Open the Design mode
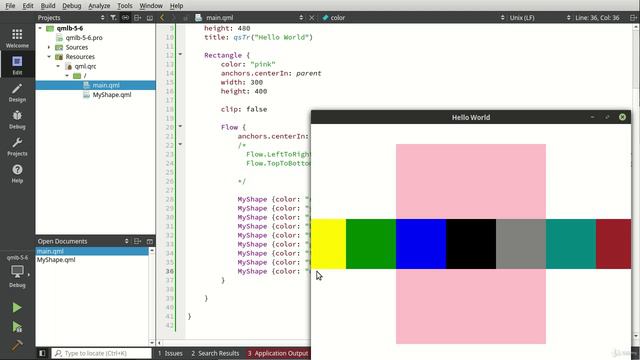This screenshot has height=360, width=640. 17,92
